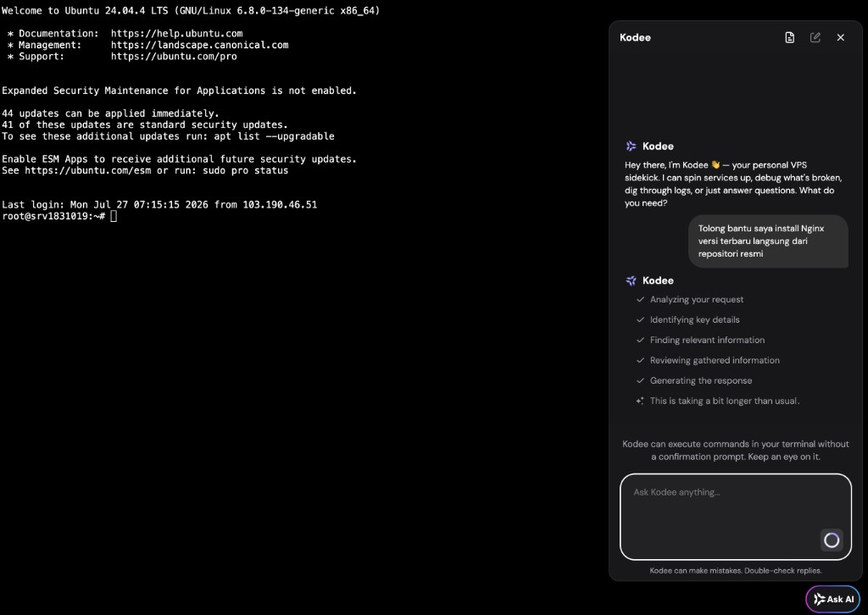Click the checkmark beside Finding relevant information
This screenshot has height=615, width=868.
(641, 341)
